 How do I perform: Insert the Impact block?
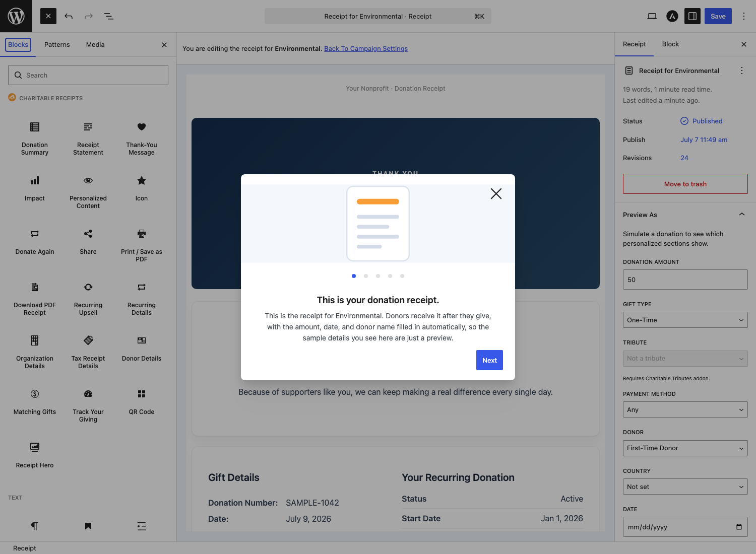click(x=35, y=189)
